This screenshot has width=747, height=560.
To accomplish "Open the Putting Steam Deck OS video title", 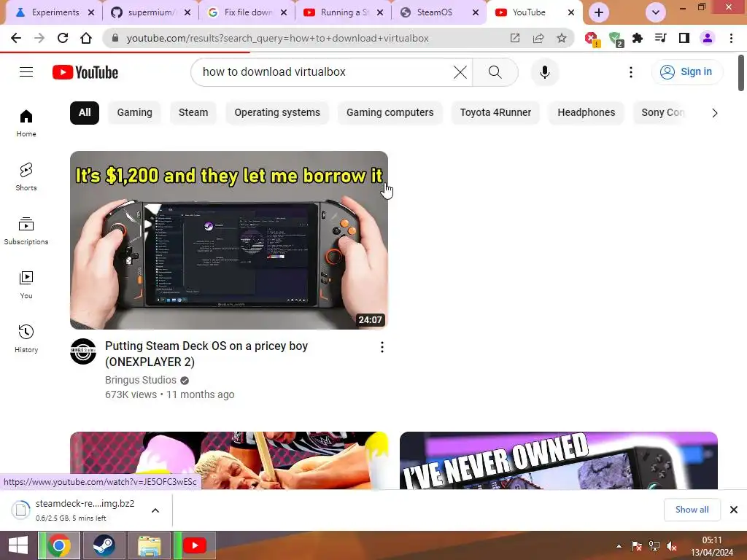I will tap(206, 354).
